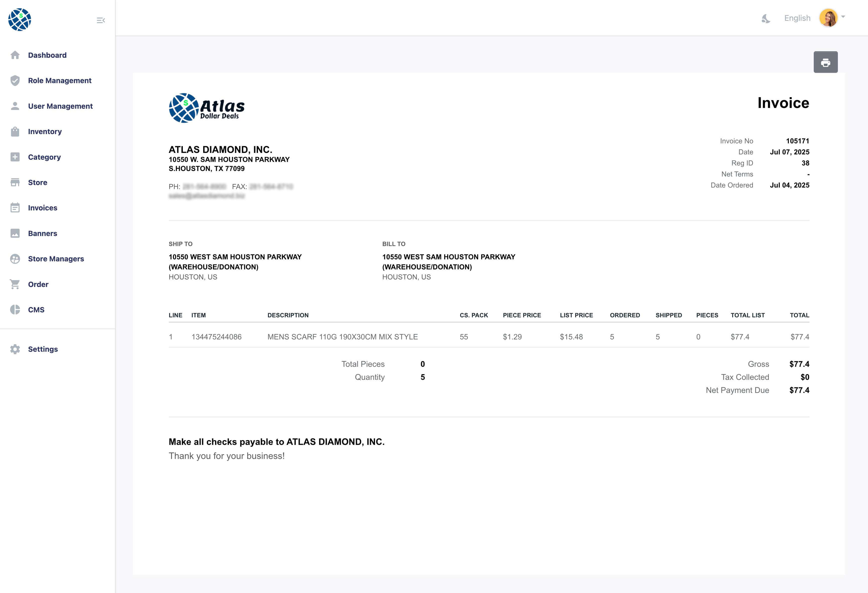Toggle dark mode moon icon
The width and height of the screenshot is (868, 593).
pyautogui.click(x=766, y=18)
